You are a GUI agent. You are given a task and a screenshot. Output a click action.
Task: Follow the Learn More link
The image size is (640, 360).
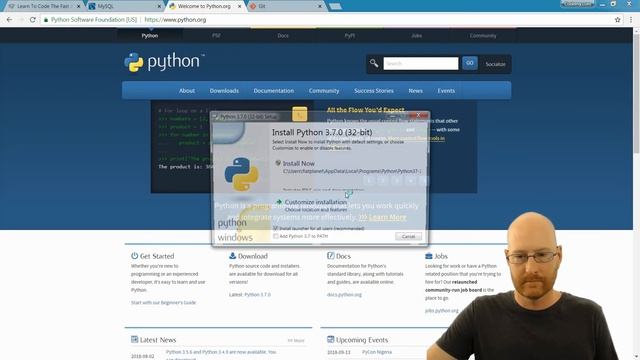click(x=387, y=217)
